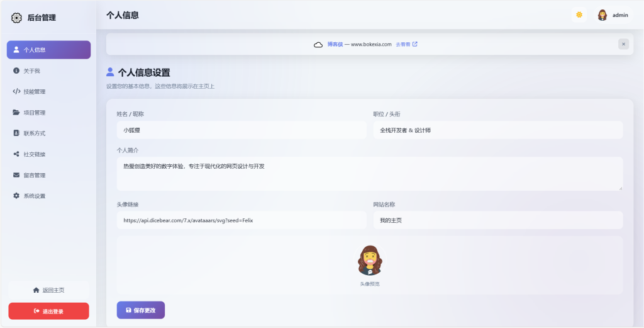Image resolution: width=644 pixels, height=328 pixels.
Task: Click the info circle icon for 关于我
Action: 16,71
